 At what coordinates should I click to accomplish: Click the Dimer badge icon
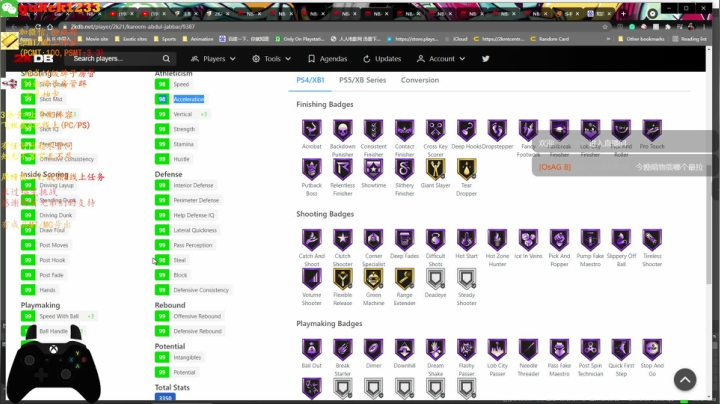373,349
